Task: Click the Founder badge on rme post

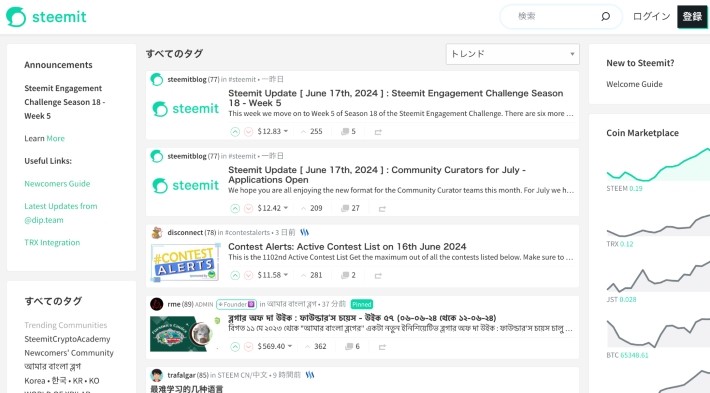Action: click(236, 304)
